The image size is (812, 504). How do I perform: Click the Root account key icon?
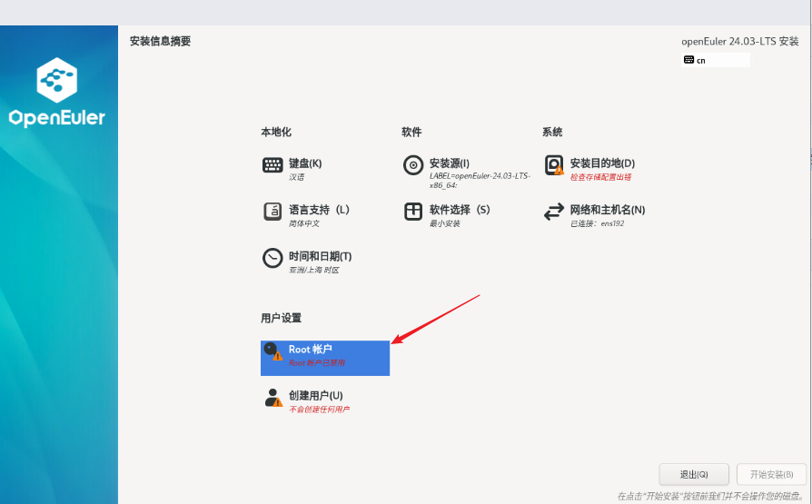(x=272, y=351)
